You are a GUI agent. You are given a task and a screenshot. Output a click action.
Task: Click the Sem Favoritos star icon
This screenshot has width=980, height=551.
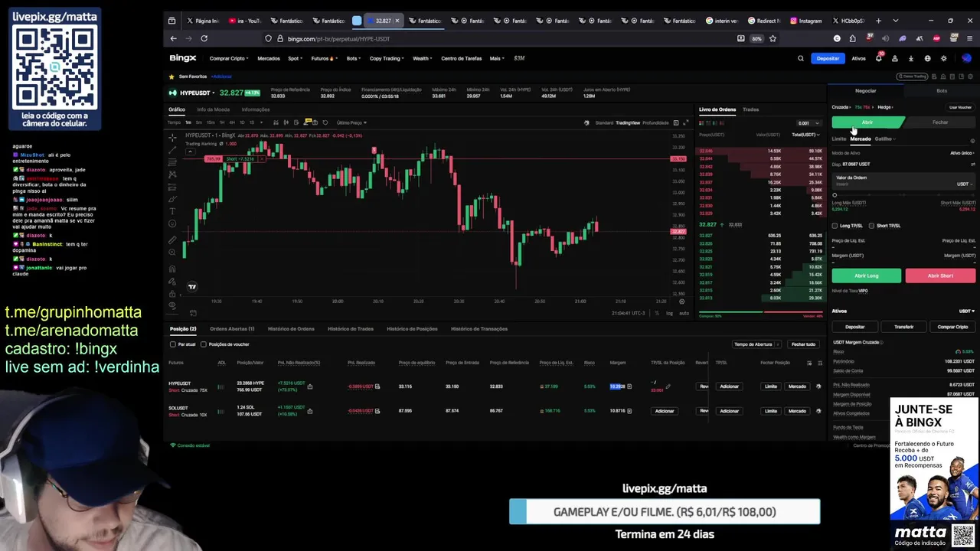pyautogui.click(x=172, y=77)
